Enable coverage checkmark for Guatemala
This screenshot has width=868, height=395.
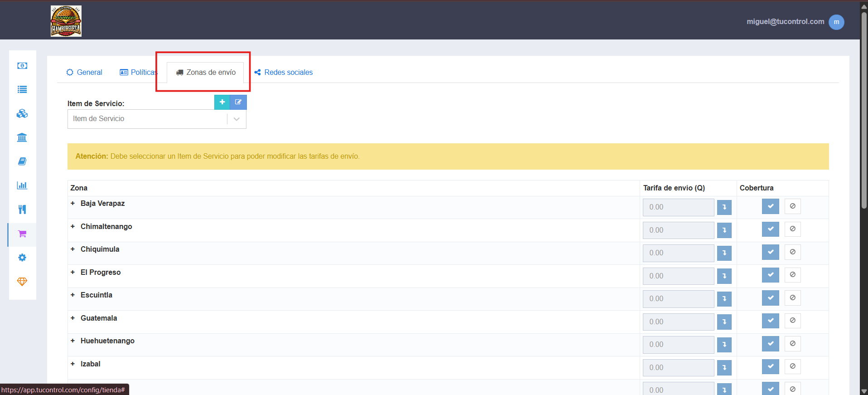(x=770, y=321)
